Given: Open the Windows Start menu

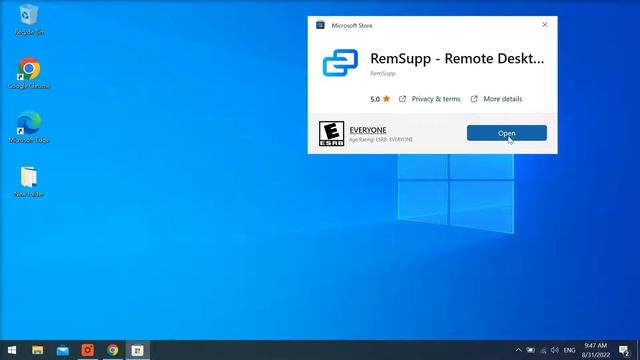Looking at the screenshot, I should [x=12, y=350].
